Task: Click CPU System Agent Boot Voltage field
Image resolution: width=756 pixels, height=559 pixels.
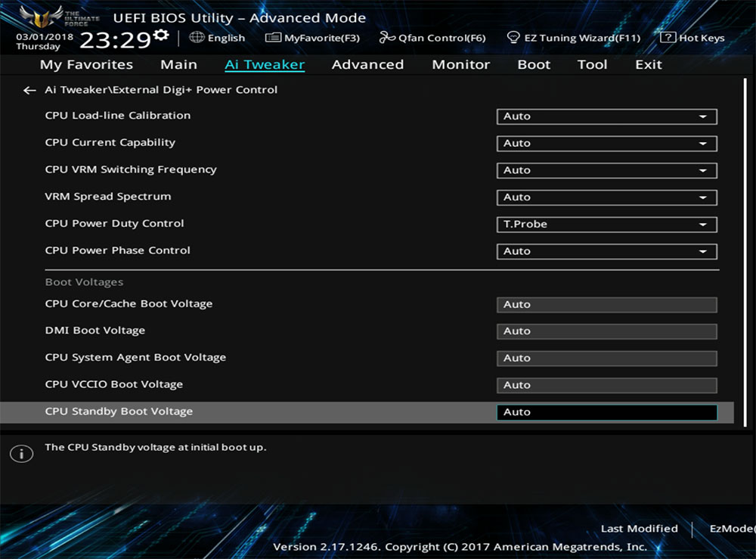Action: coord(606,359)
